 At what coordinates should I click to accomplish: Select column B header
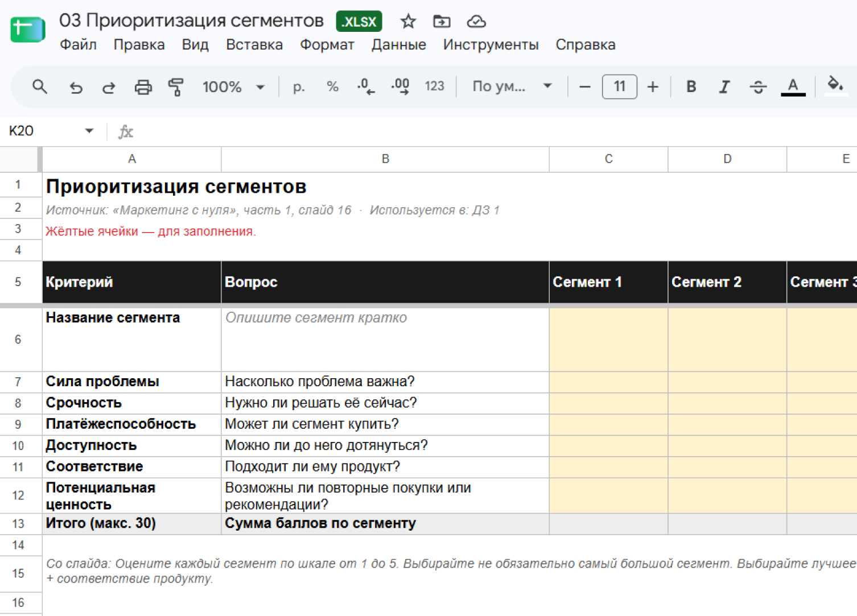pos(385,159)
